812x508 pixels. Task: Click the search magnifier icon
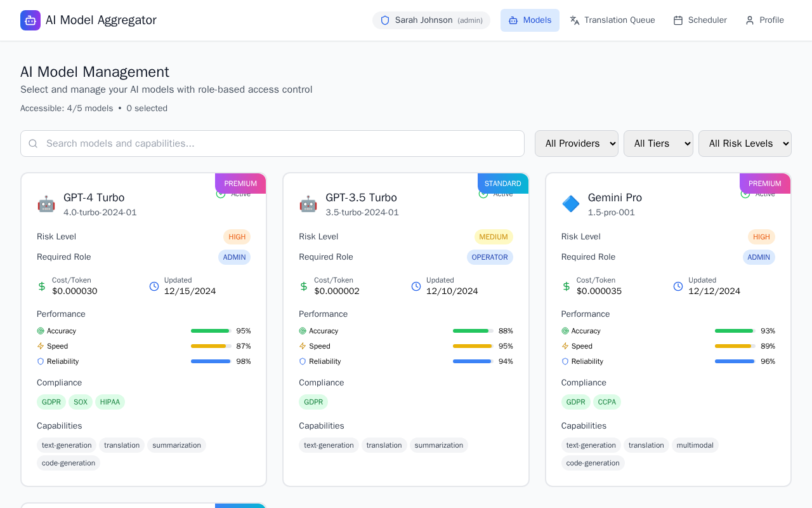coord(34,144)
